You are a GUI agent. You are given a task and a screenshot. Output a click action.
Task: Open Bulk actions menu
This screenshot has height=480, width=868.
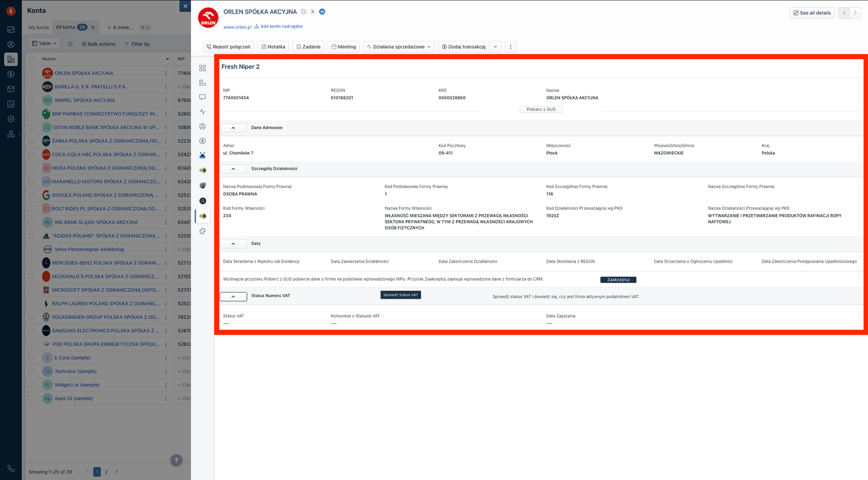pos(98,44)
